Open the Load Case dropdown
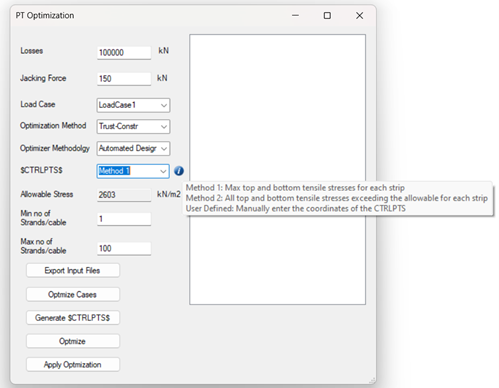Viewport: 499px width, 388px height. click(x=133, y=105)
